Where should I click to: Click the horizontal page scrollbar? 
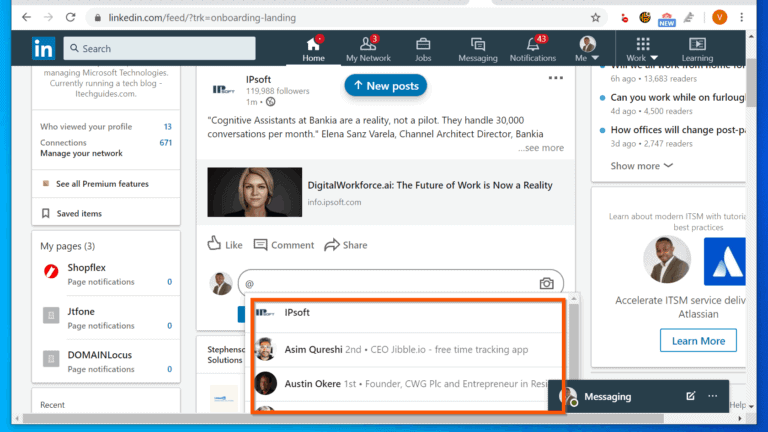343,419
